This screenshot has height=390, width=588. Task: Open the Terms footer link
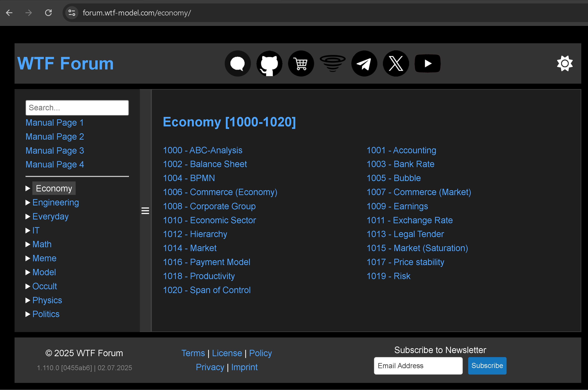click(193, 353)
